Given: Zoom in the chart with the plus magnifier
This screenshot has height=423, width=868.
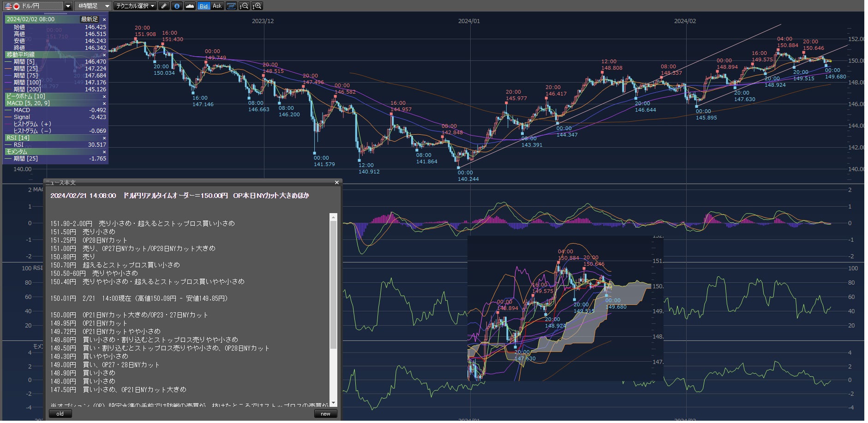Looking at the screenshot, I should click(257, 6).
